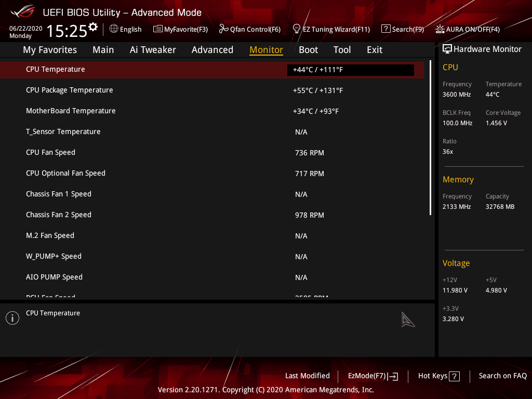
Task: Select Chassis Fan 1 Speed row
Action: [x=212, y=194]
